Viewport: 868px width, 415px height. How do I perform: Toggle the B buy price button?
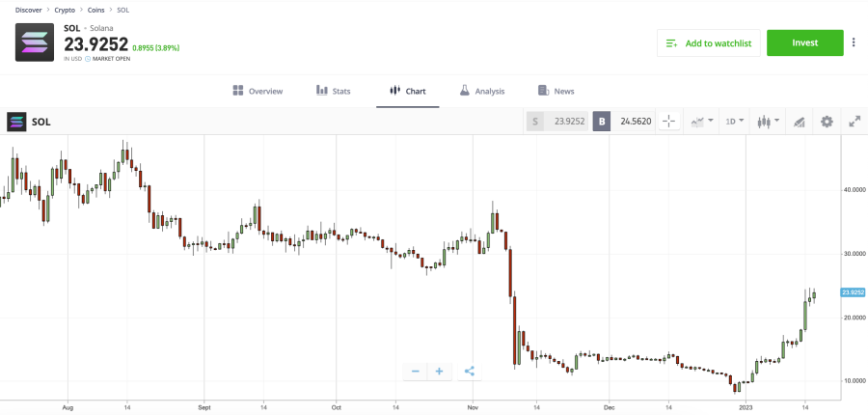(602, 122)
